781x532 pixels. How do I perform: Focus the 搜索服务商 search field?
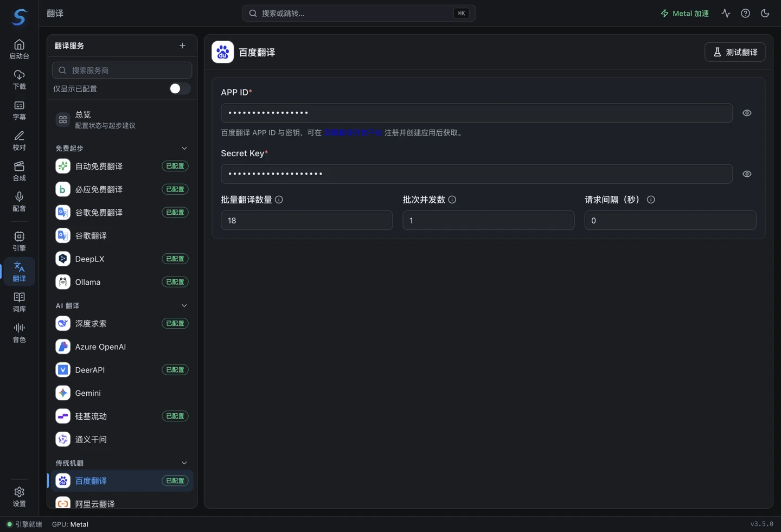122,70
